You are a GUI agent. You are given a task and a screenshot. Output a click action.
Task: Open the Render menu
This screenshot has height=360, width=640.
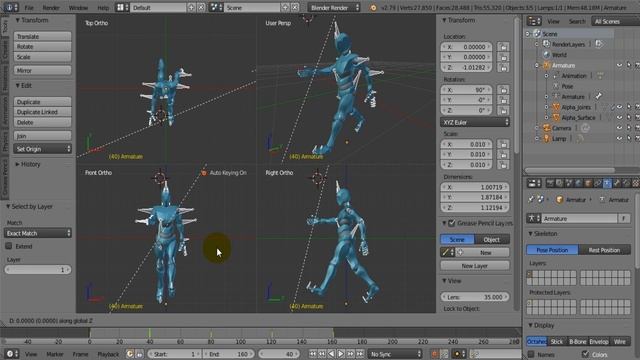pyautogui.click(x=51, y=7)
